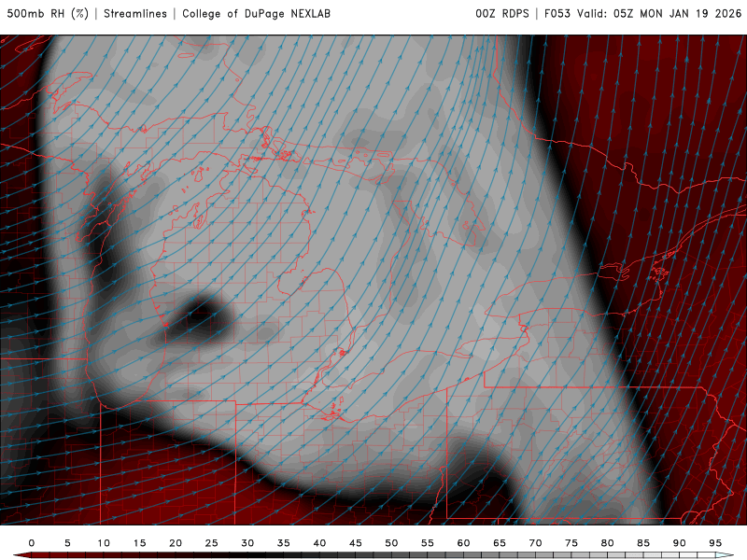Click the 0 value on color scale
Image resolution: width=747 pixels, height=560 pixels.
[x=32, y=543]
